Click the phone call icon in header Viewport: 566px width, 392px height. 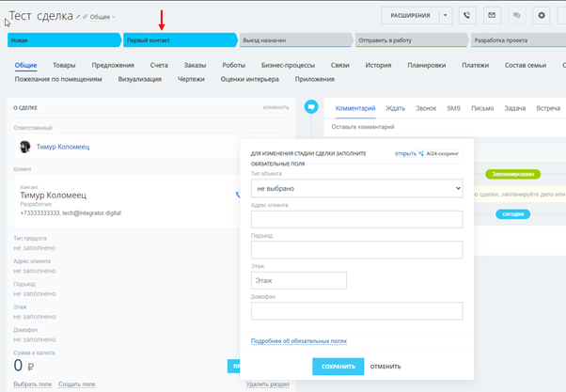pos(467,16)
